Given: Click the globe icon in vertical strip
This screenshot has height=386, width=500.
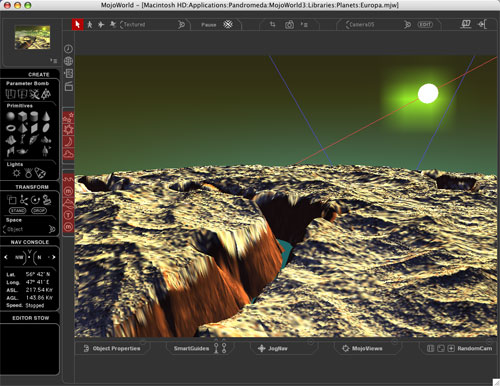Looking at the screenshot, I should tap(68, 61).
